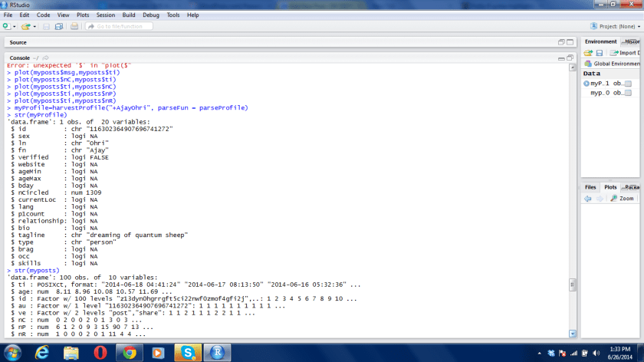The width and height of the screenshot is (644, 362).
Task: Go to the previous plot arrow
Action: point(588,199)
